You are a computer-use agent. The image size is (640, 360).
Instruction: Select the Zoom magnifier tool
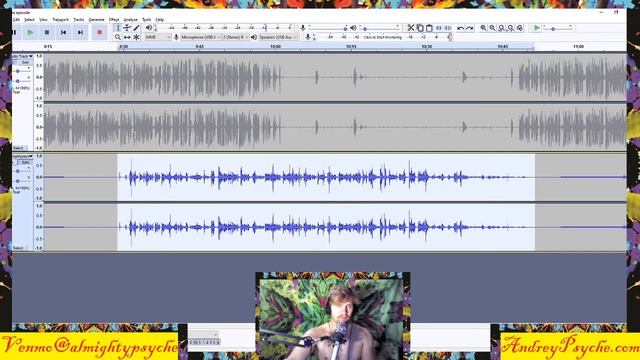118,37
